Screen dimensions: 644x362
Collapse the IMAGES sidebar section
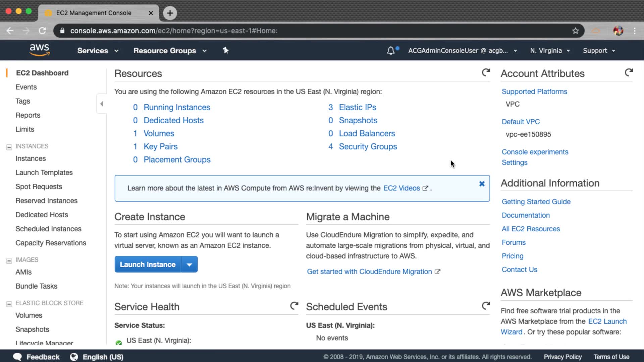coord(9,260)
